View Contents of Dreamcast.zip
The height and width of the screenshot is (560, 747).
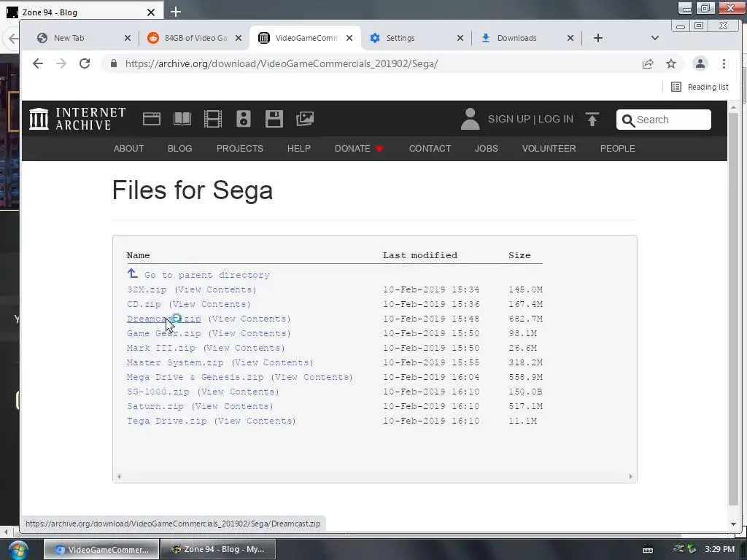(x=249, y=319)
